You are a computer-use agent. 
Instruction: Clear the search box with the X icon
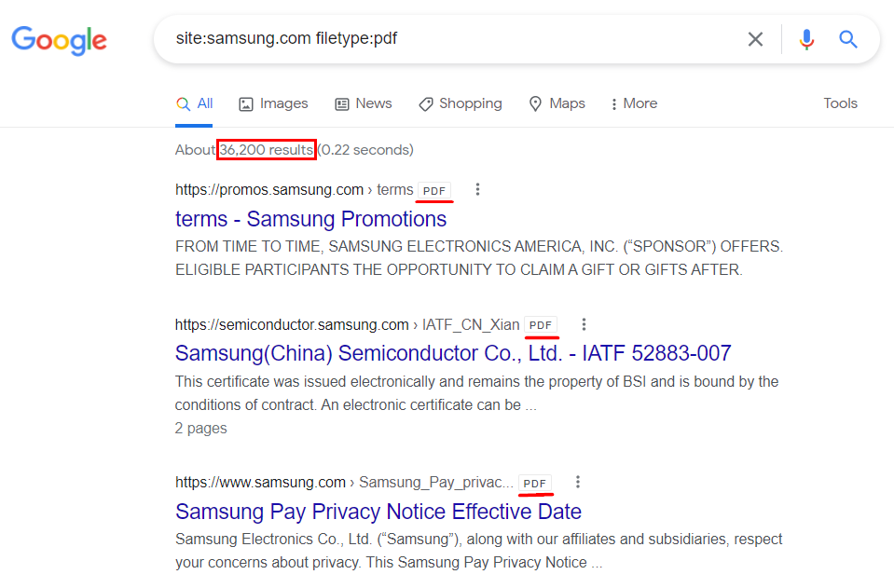coord(755,39)
